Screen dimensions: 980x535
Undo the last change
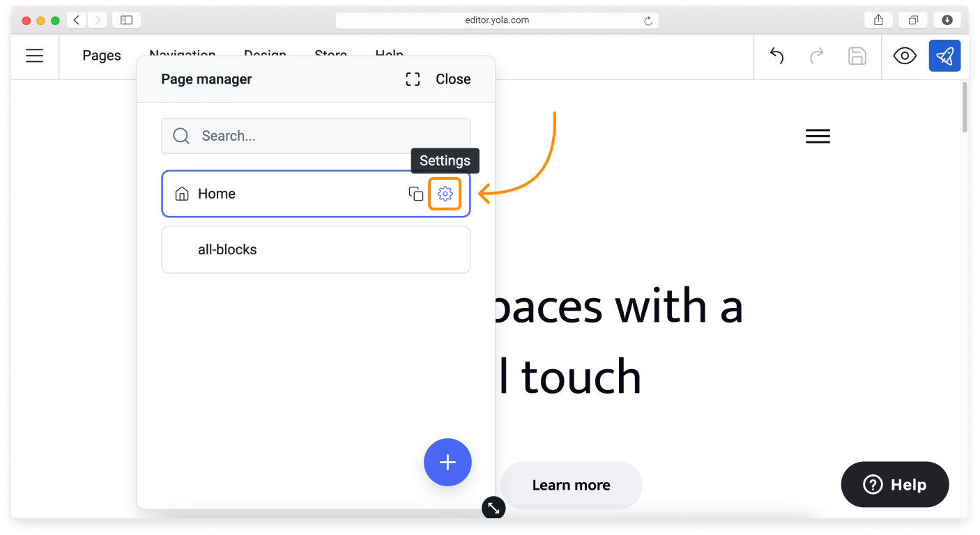[x=776, y=56]
